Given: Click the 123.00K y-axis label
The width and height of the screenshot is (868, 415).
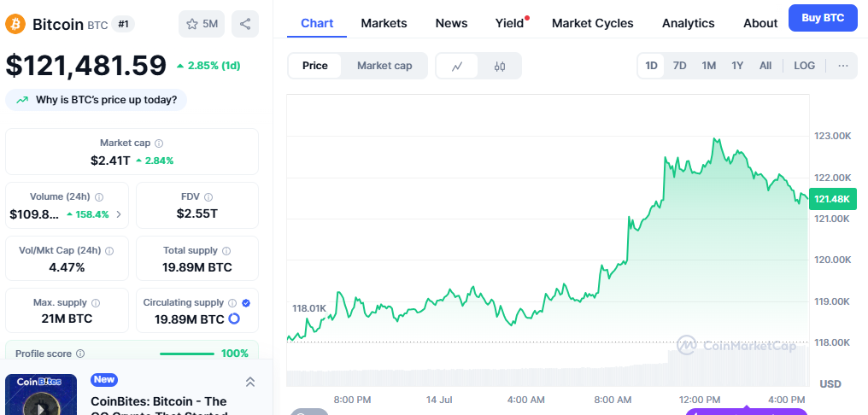Looking at the screenshot, I should [832, 136].
